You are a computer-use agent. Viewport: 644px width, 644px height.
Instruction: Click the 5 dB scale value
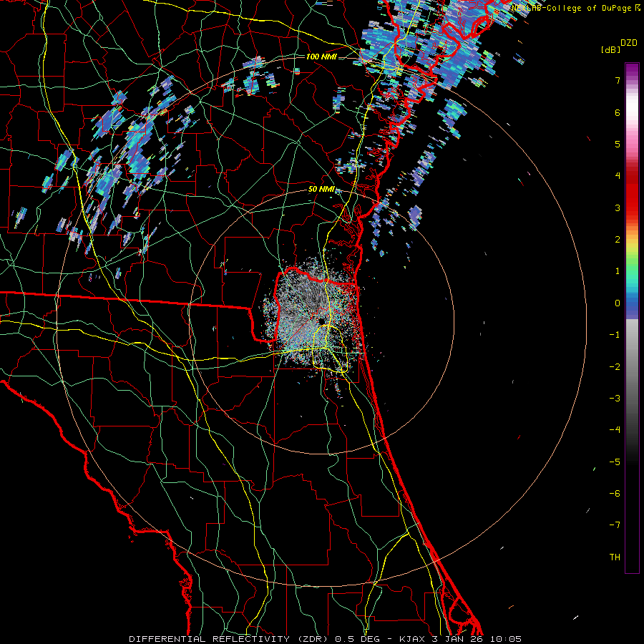618,144
